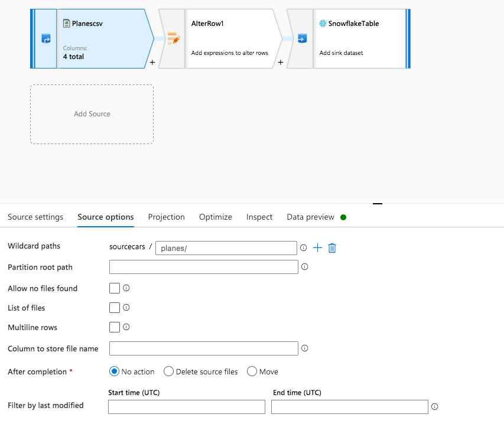Select the Delete source files radio button
Screen dimensions: 504x437
tap(168, 371)
